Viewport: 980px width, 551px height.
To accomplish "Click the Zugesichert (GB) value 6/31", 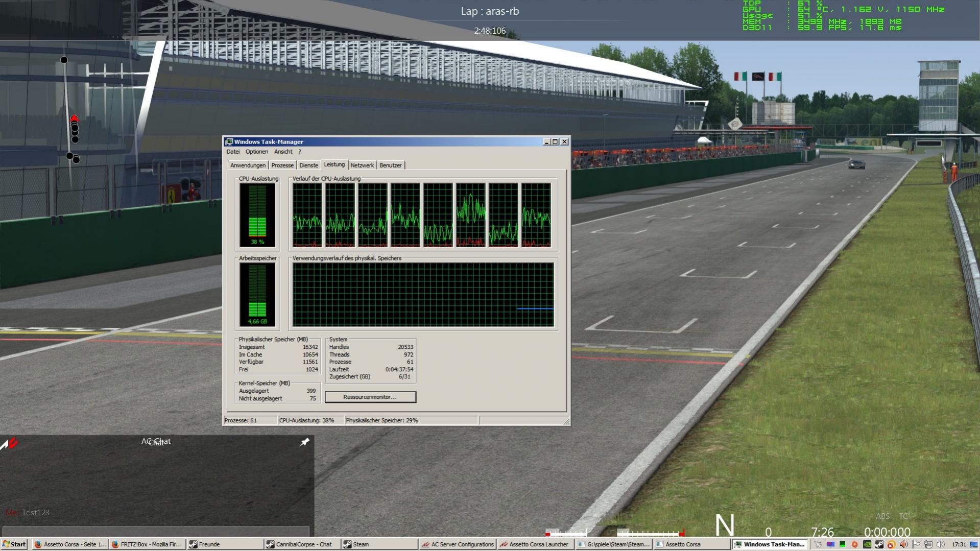I will pos(404,377).
